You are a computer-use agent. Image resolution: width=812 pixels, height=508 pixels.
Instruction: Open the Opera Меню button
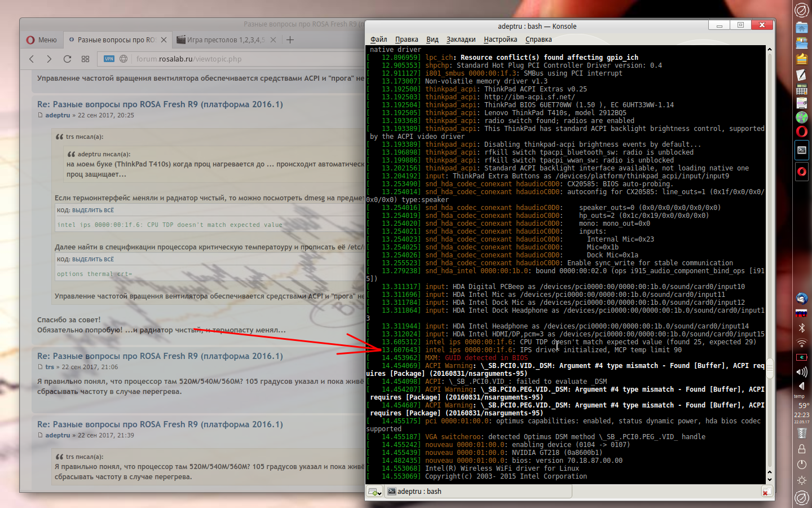(42, 40)
